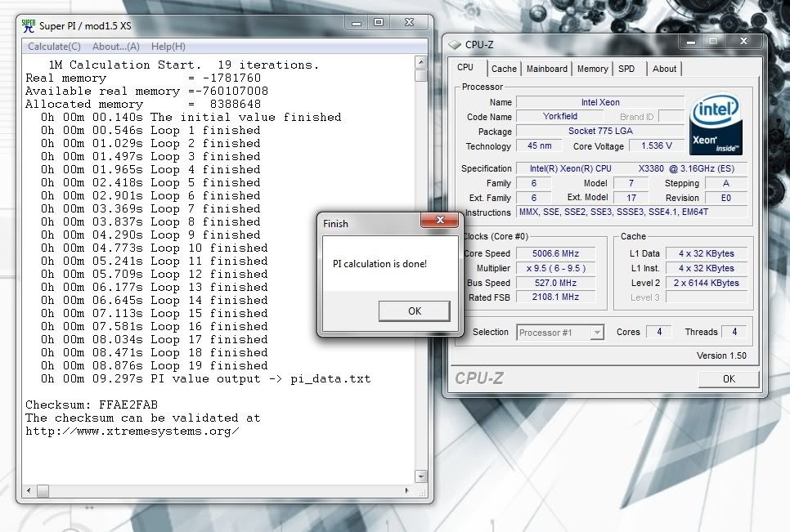Switch to the Mainboard tab in CPU-Z
This screenshot has width=790, height=532.
click(x=546, y=69)
